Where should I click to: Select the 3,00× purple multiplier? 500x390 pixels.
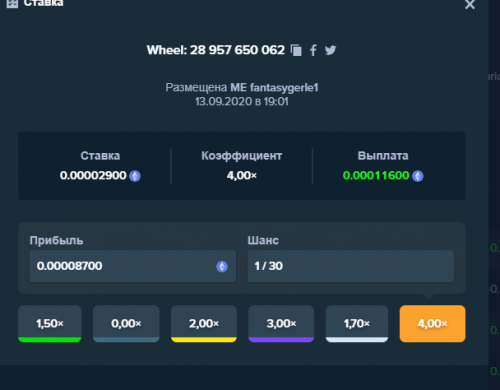point(281,324)
